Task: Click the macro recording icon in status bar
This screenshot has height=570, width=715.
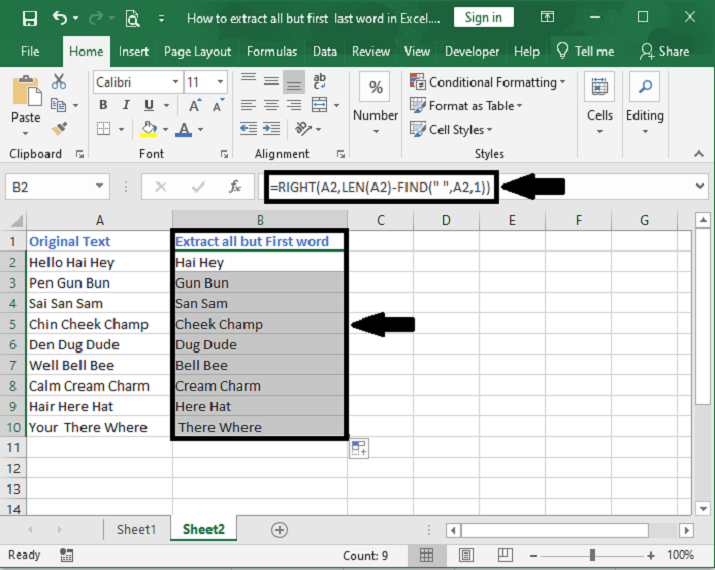Action: [66, 555]
